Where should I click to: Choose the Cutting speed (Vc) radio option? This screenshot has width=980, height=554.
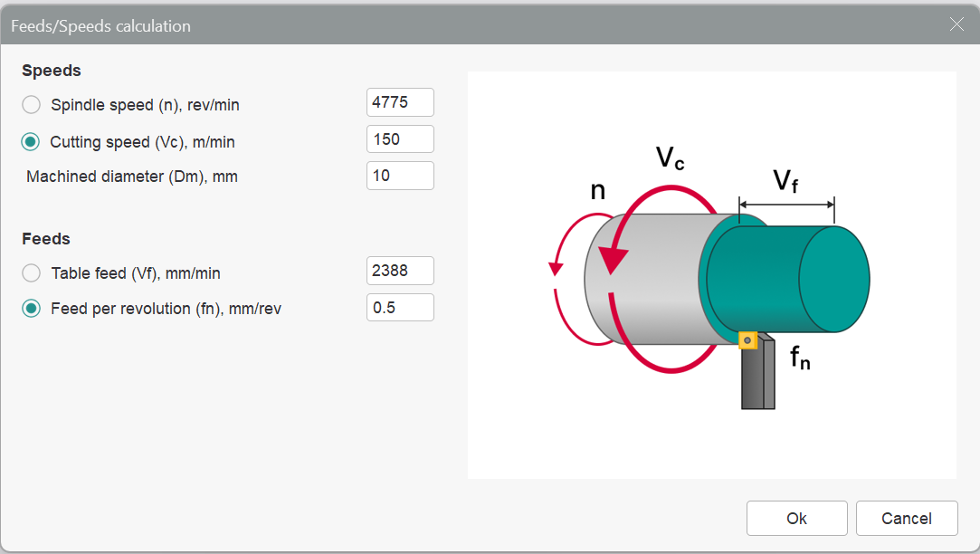coord(32,142)
